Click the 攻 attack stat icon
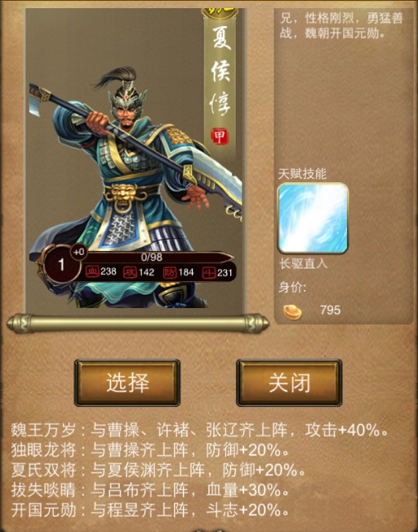This screenshot has height=532, width=418. coord(130,272)
